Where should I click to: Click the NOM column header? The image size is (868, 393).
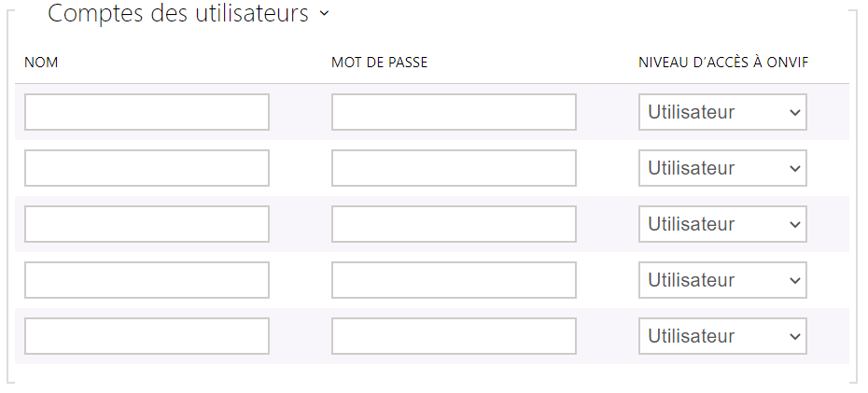41,63
